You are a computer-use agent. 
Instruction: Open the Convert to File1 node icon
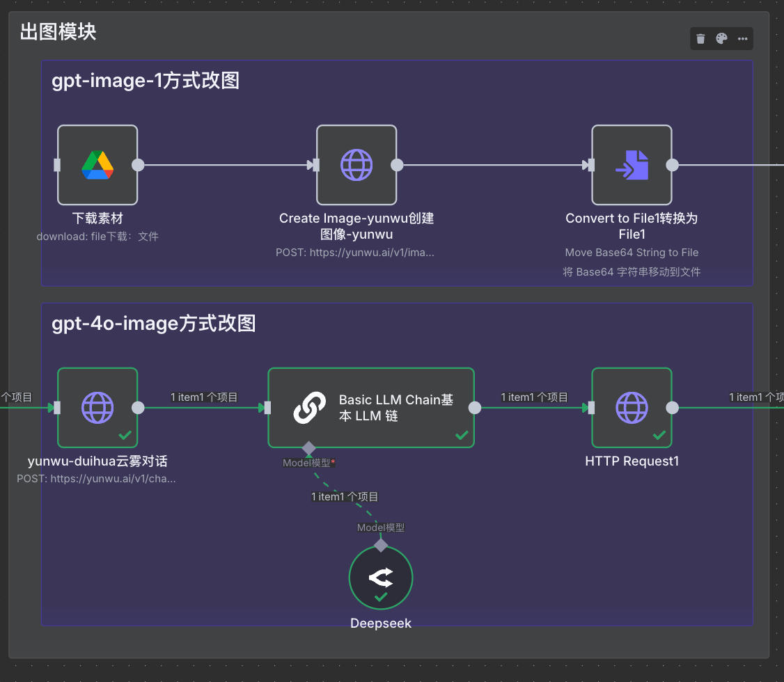point(632,165)
